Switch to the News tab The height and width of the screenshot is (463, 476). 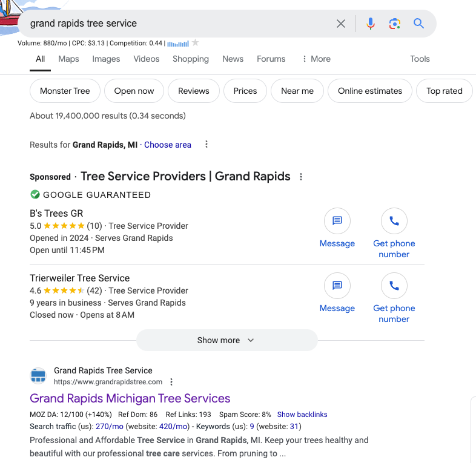coord(233,59)
